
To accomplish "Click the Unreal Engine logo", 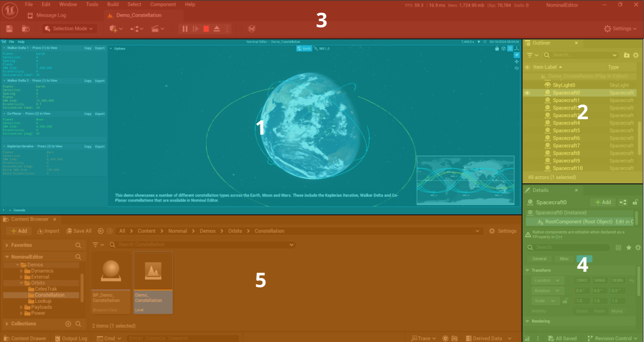I will 10,10.
